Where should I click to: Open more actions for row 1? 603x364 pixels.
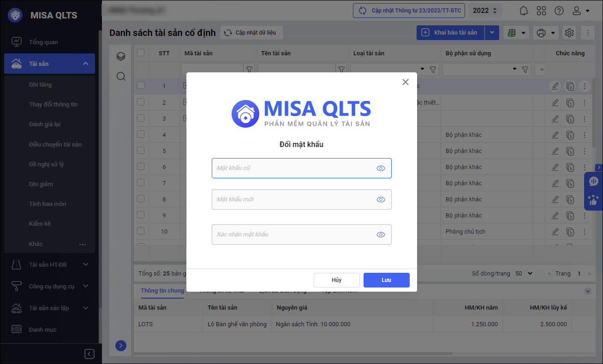pos(585,86)
